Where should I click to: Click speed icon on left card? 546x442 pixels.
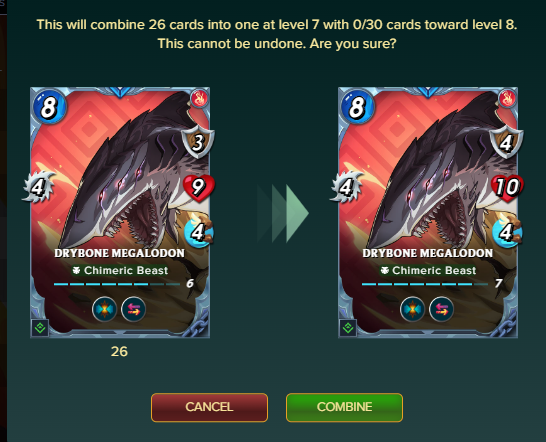tap(198, 231)
